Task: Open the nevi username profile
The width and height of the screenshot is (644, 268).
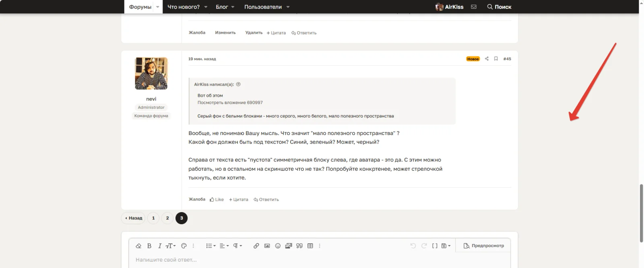Action: 151,99
